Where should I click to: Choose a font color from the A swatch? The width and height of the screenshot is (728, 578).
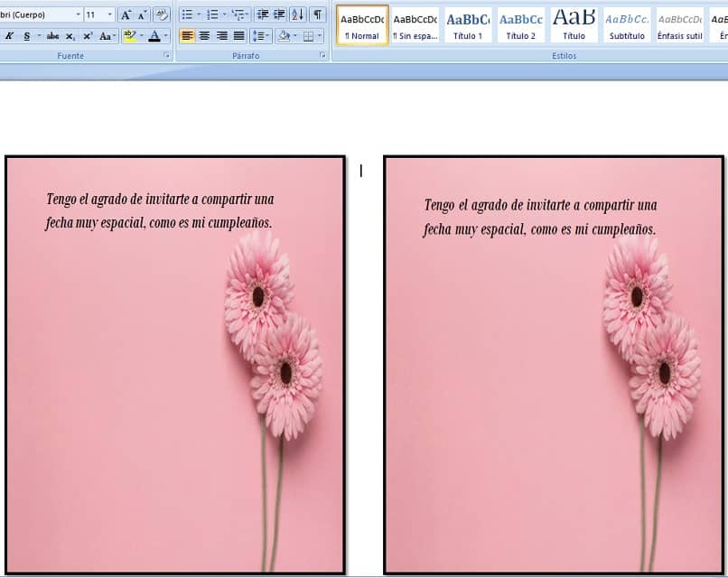[154, 35]
